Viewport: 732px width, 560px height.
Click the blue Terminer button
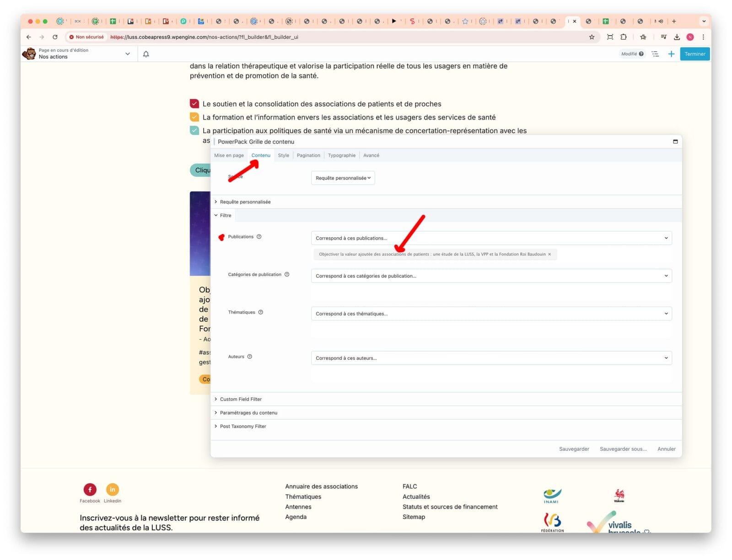click(694, 54)
